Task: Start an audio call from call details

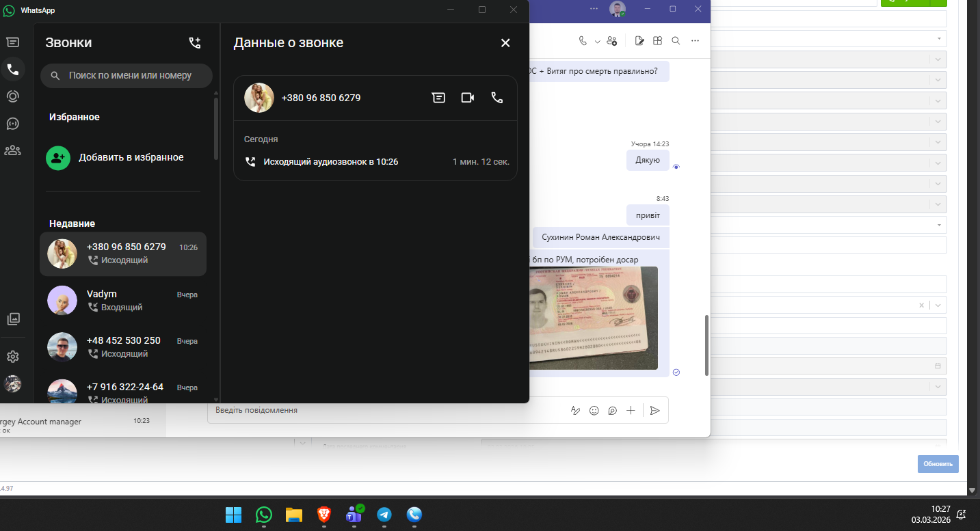Action: coord(497,98)
